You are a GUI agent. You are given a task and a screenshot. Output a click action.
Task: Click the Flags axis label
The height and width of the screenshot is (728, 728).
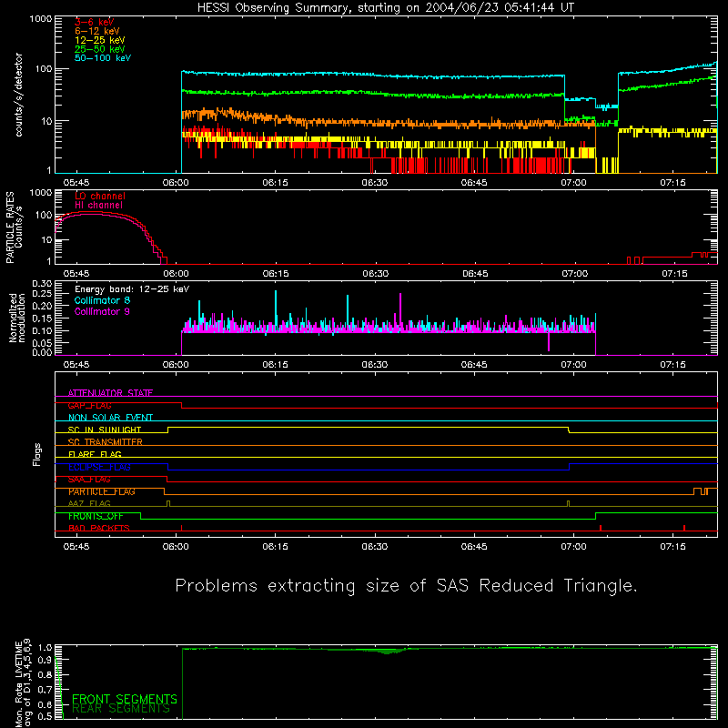click(37, 454)
